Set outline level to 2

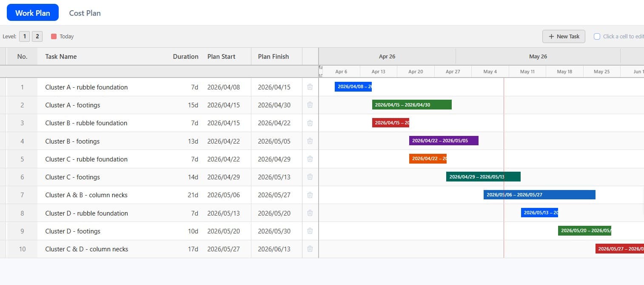click(37, 37)
